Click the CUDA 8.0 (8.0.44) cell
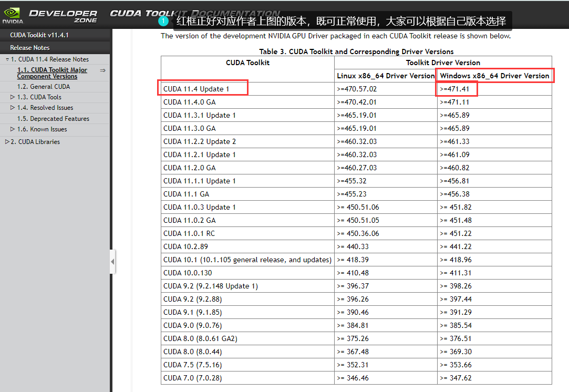Image resolution: width=569 pixels, height=392 pixels. coord(247,352)
